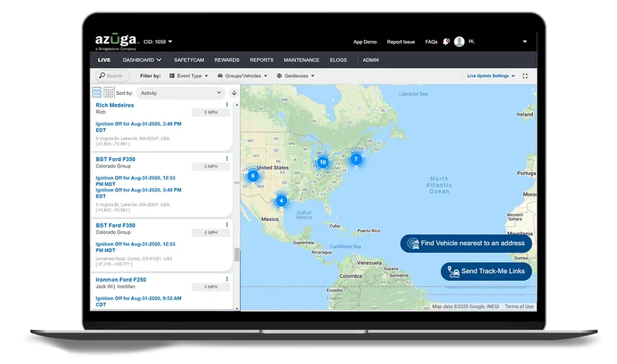The height and width of the screenshot is (364, 617).
Task: Open the Groups/Vehicles filter dropdown
Action: click(x=242, y=76)
